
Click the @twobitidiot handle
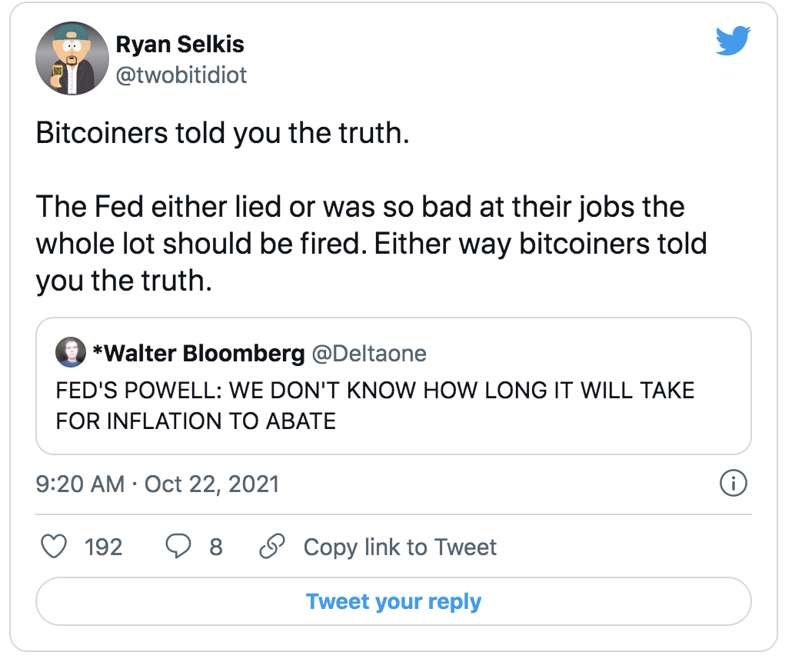pyautogui.click(x=181, y=75)
